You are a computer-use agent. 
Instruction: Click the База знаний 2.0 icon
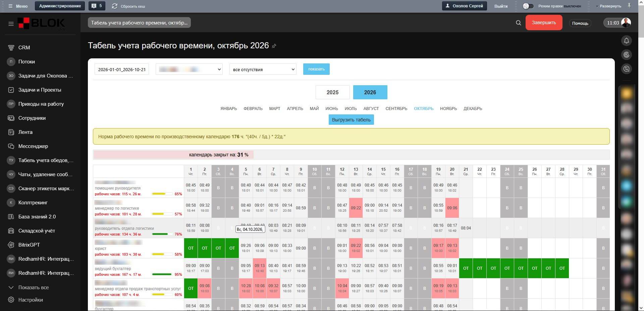[x=11, y=217]
